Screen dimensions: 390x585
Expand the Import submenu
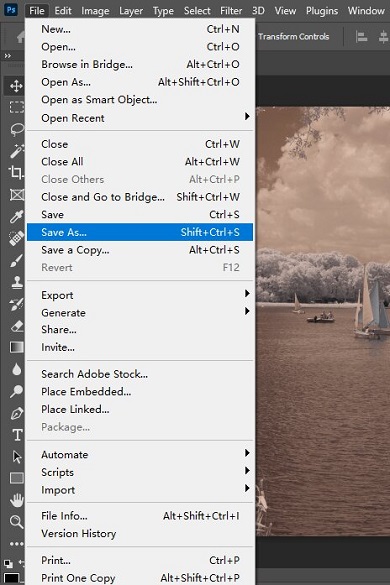(x=140, y=489)
